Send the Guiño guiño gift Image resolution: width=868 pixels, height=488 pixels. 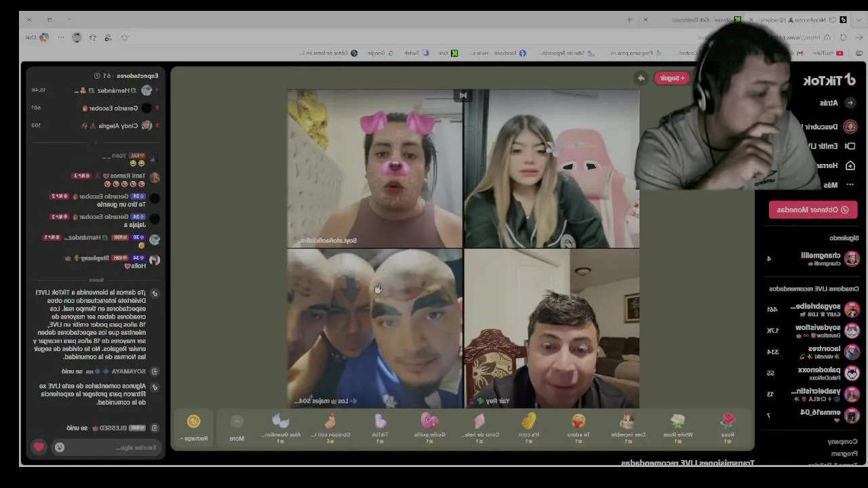(430, 428)
